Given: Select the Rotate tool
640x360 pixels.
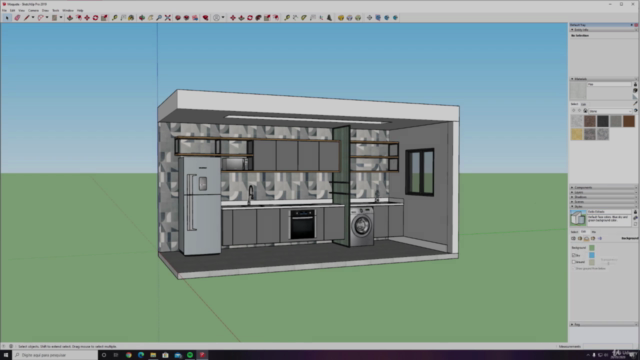Looking at the screenshot, I should [x=96, y=18].
